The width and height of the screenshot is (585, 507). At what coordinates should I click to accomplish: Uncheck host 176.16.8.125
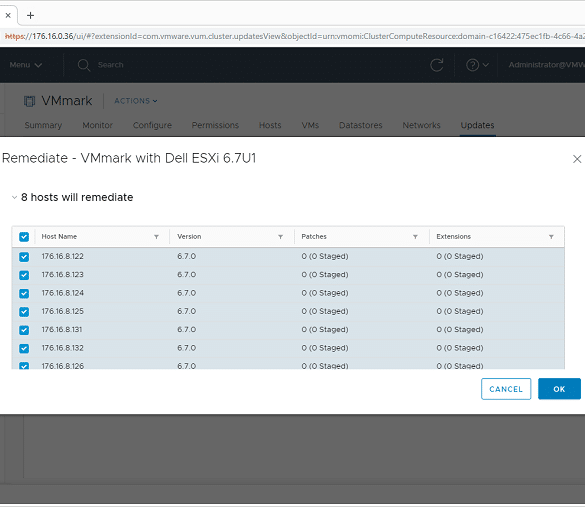[x=24, y=312]
